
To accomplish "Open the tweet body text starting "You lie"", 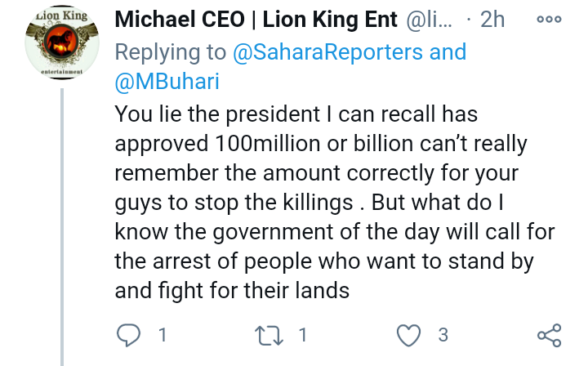I will [335, 202].
